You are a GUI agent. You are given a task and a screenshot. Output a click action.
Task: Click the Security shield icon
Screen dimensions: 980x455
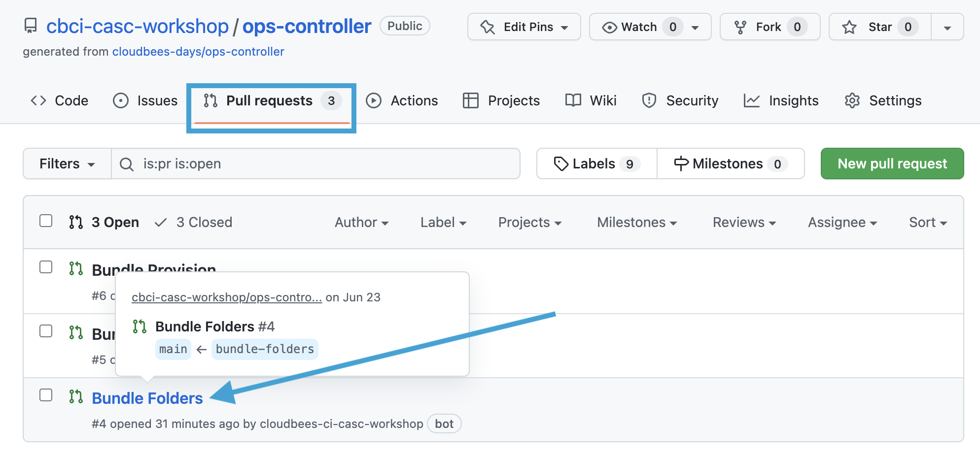coord(649,100)
